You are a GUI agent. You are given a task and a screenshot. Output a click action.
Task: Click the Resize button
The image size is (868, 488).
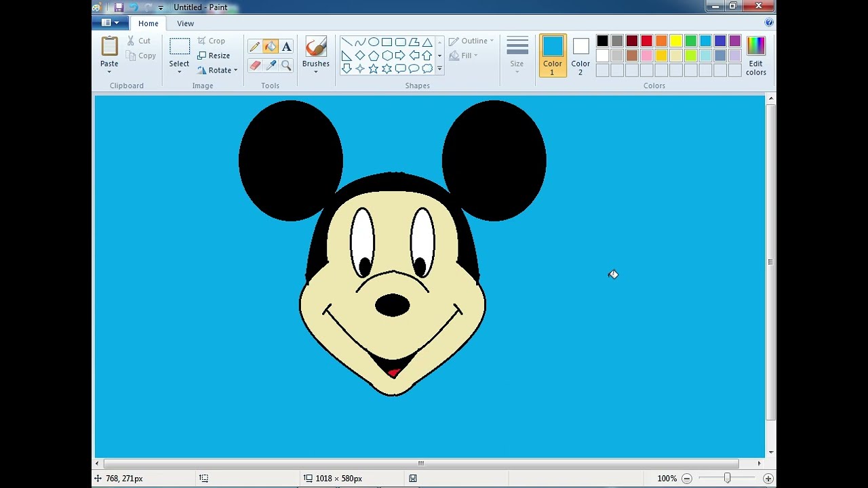pos(214,56)
